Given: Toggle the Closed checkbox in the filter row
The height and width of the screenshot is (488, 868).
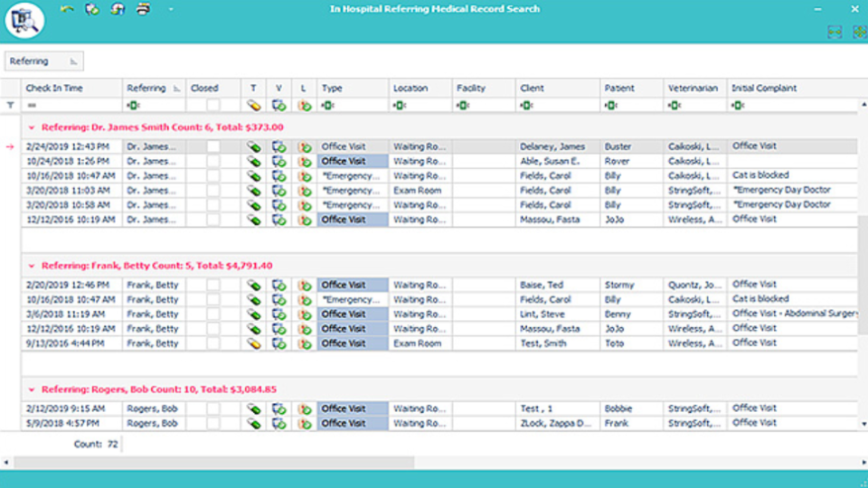Looking at the screenshot, I should 213,105.
